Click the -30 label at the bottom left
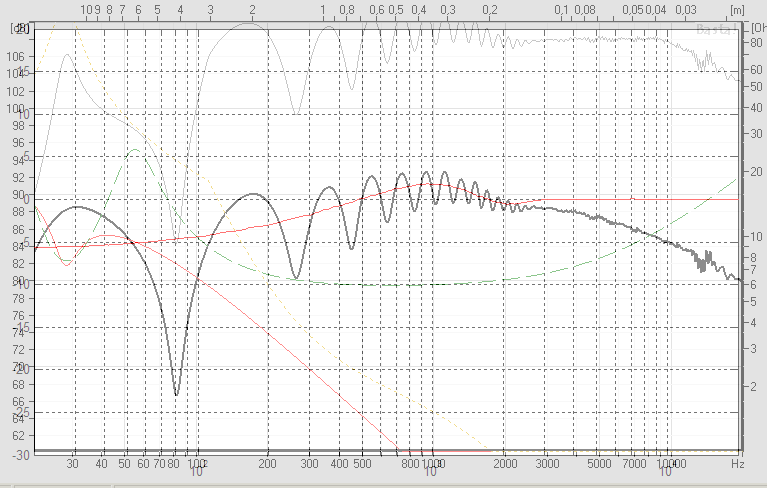Viewport: 767px width, 488px height. pos(19,454)
